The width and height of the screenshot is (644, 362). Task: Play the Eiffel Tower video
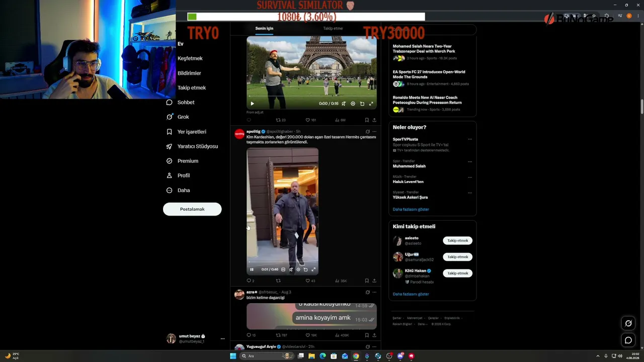pyautogui.click(x=253, y=104)
